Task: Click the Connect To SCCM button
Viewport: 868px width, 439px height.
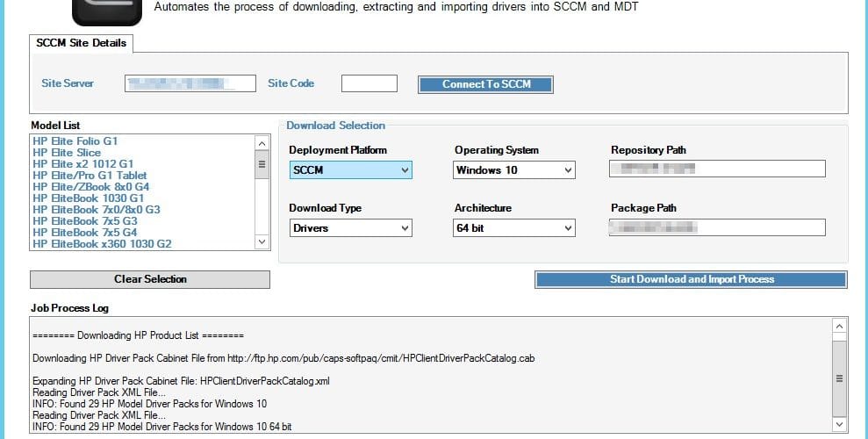Action: click(x=485, y=84)
